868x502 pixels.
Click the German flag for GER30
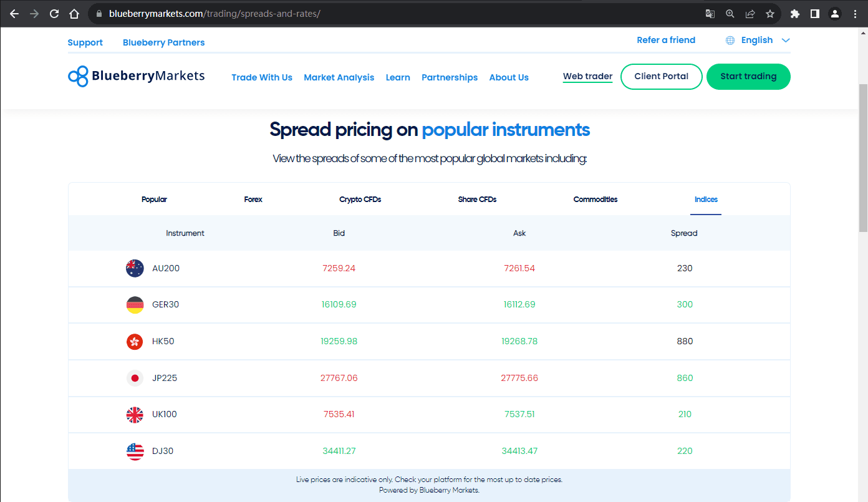point(135,305)
